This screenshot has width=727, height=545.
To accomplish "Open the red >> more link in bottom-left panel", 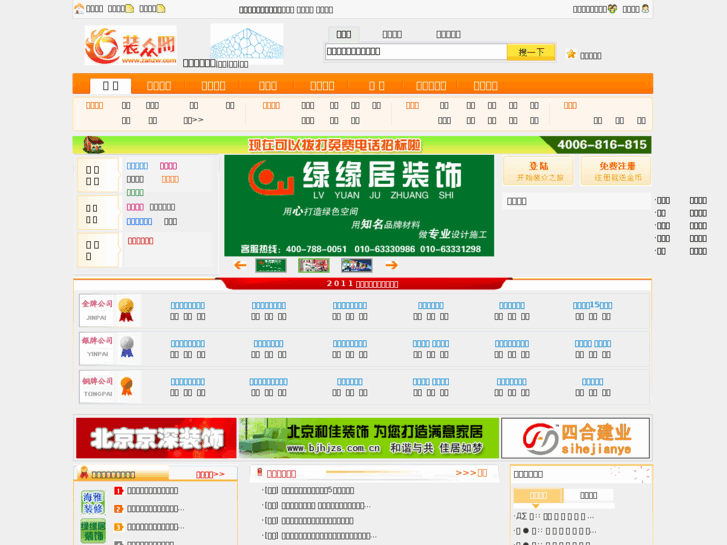I will (x=210, y=474).
